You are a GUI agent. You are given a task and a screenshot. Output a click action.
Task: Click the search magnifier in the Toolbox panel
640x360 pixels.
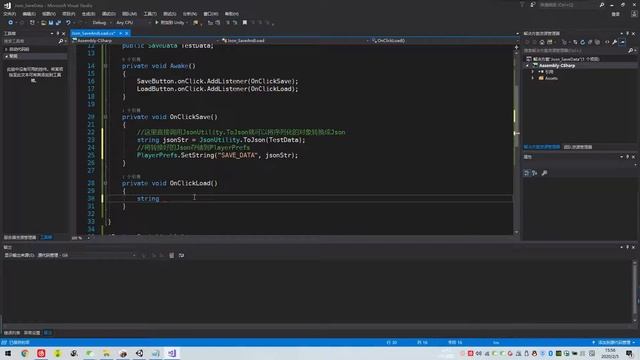click(61, 41)
